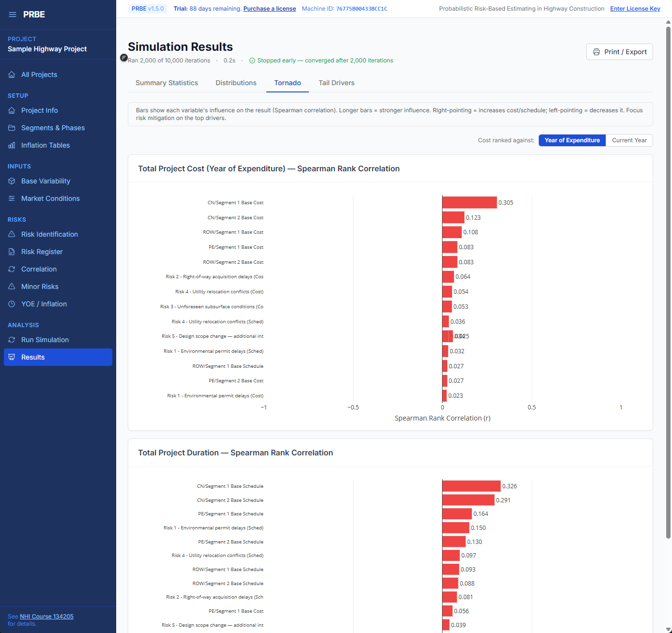Open the Tail Drivers tab
The image size is (672, 633).
[x=336, y=83]
